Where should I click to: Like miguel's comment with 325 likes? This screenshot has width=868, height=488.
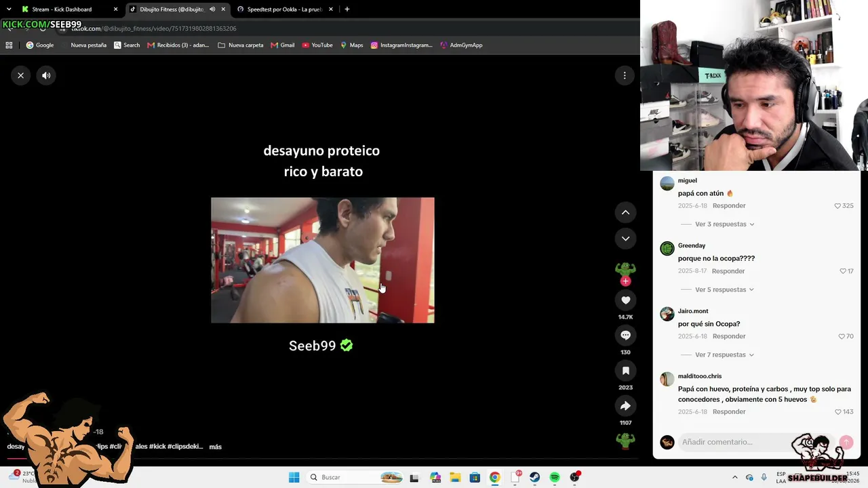point(837,206)
